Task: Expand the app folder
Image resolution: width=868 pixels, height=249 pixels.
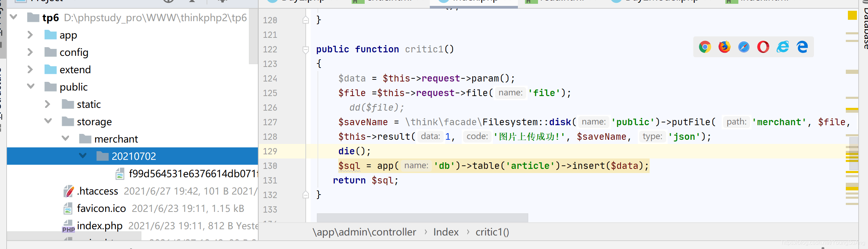Action: [30, 35]
